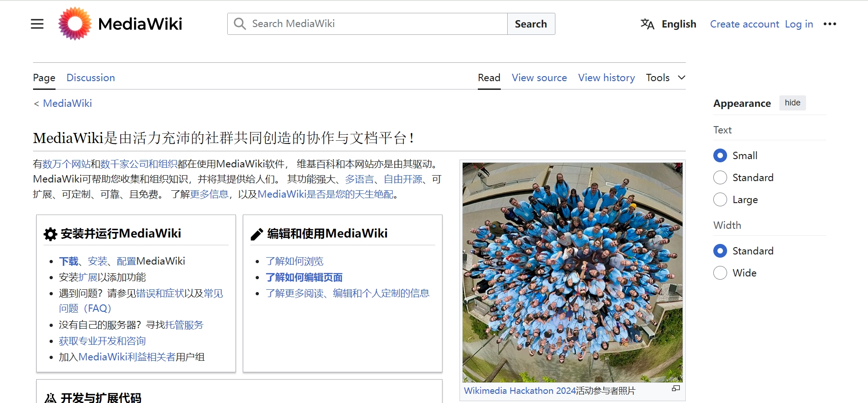Click the gear icon beside 安装并运行MediaWiki
Image resolution: width=868 pixels, height=403 pixels.
point(50,234)
